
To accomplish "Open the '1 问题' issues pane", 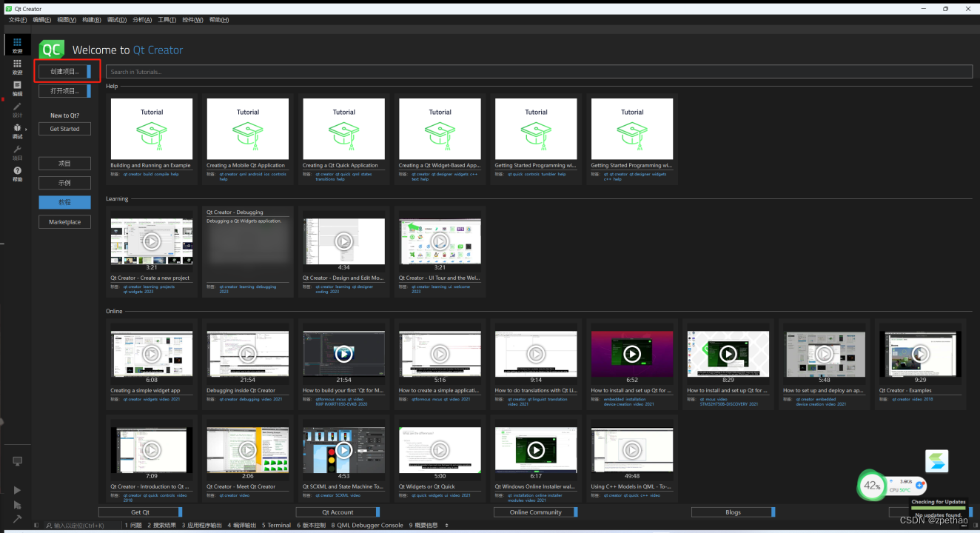I will coord(133,526).
